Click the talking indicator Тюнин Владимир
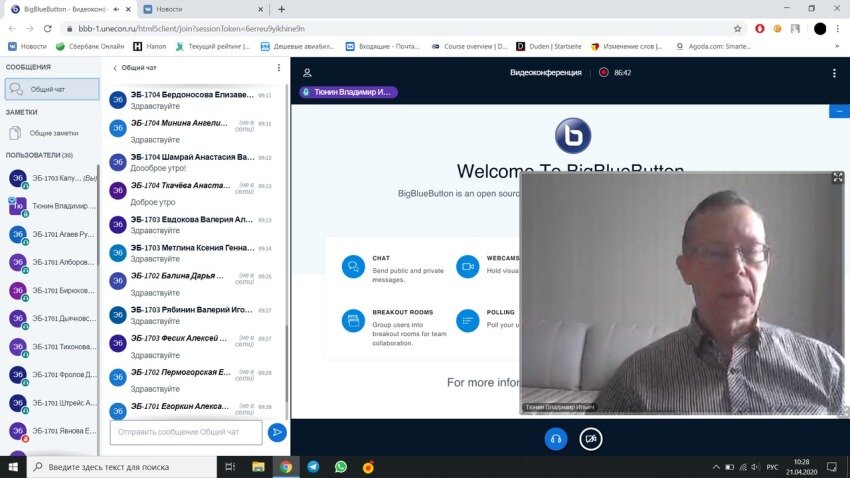 (x=348, y=92)
